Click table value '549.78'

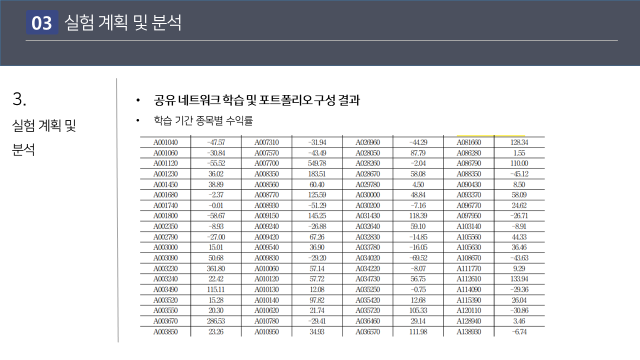(x=317, y=163)
